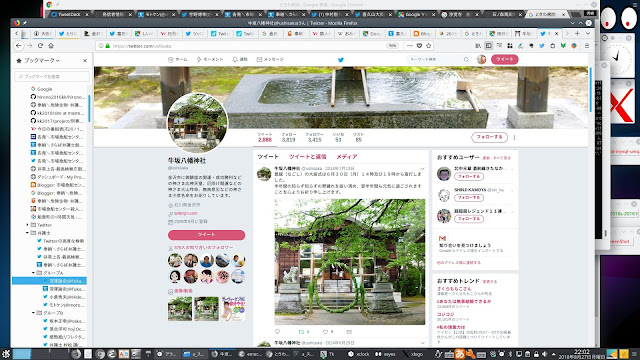
Task: Open the KDE application launcher
Action: (6, 354)
